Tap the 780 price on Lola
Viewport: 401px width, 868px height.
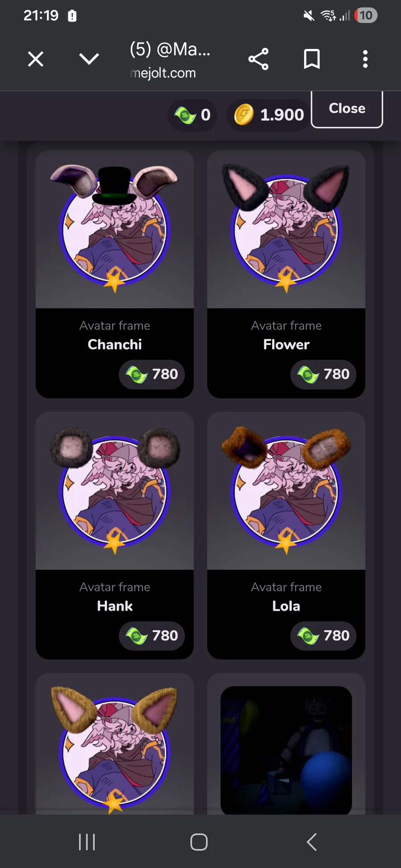tap(323, 636)
